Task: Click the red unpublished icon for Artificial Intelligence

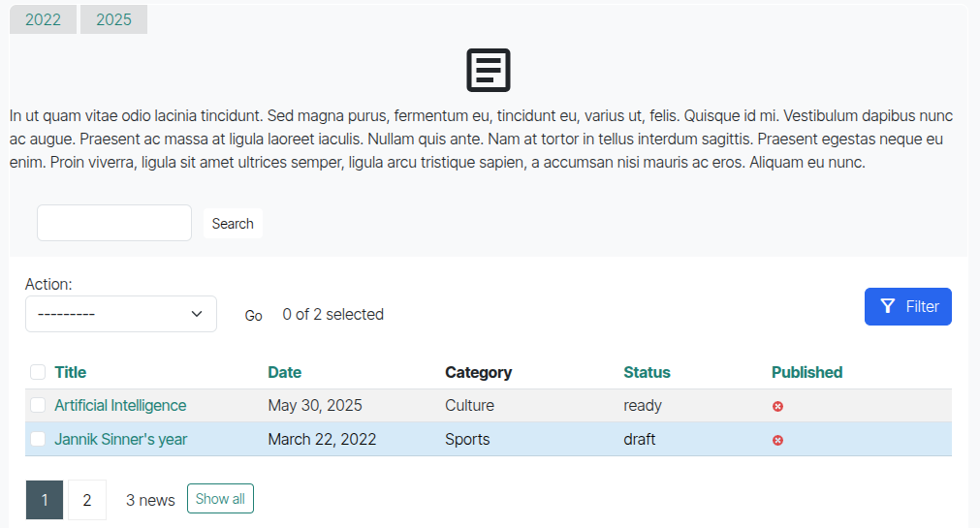Action: 777,406
